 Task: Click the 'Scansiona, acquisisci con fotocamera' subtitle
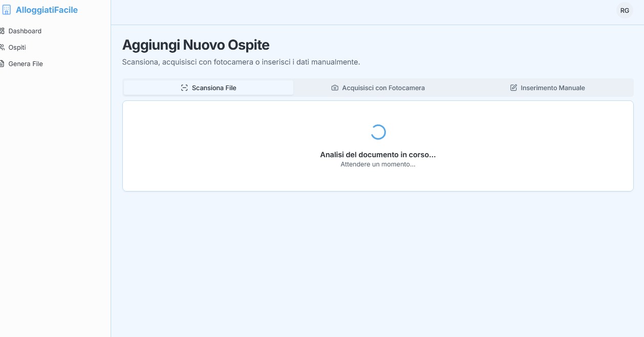[x=241, y=62]
